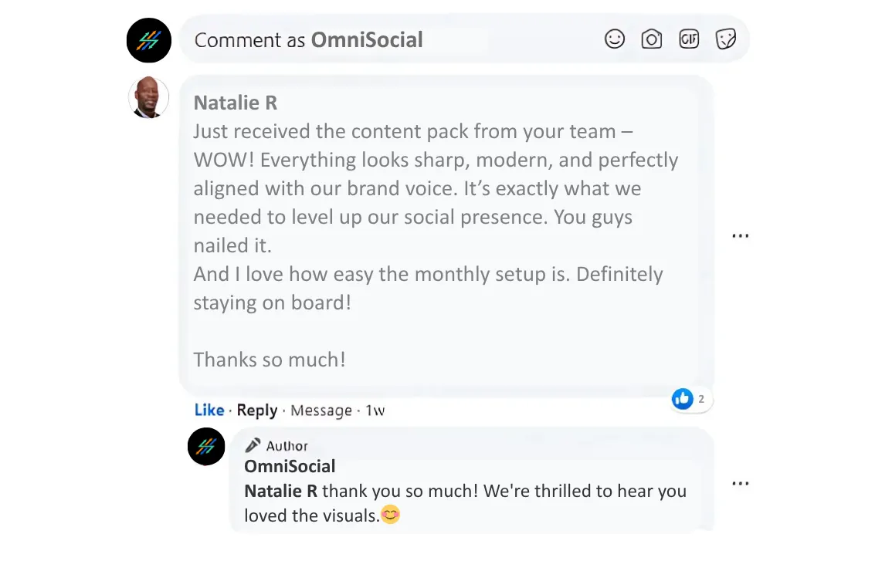Image resolution: width=892 pixels, height=588 pixels.
Task: Open options menu for Natalie R's comment
Action: [740, 236]
